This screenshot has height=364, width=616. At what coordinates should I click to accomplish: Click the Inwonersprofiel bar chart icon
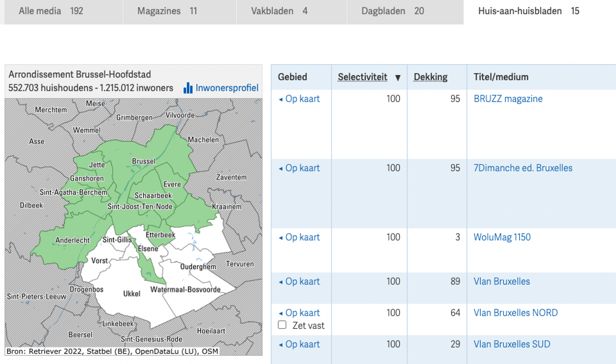(188, 88)
